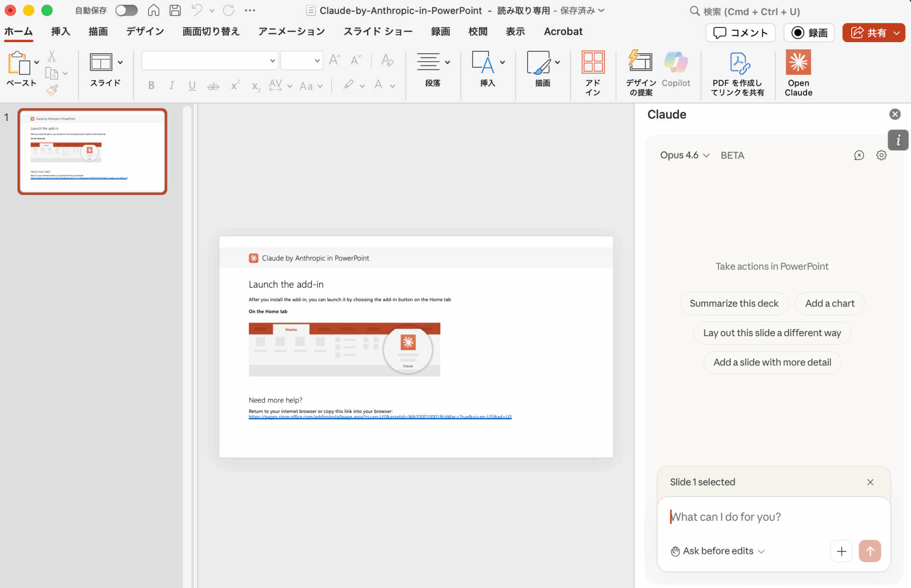Viewport: 911px width, 588px height.
Task: Toggle 自動保存 (AutoSave) on
Action: click(x=126, y=10)
